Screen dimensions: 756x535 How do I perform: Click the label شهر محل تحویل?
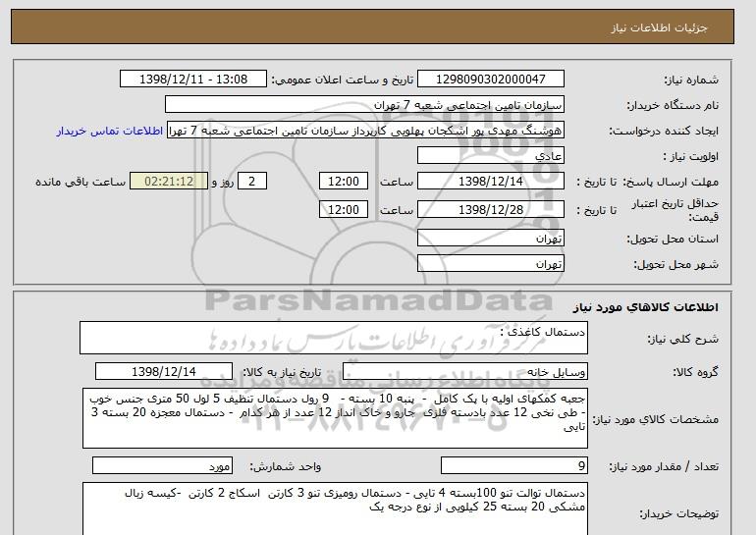tap(675, 265)
